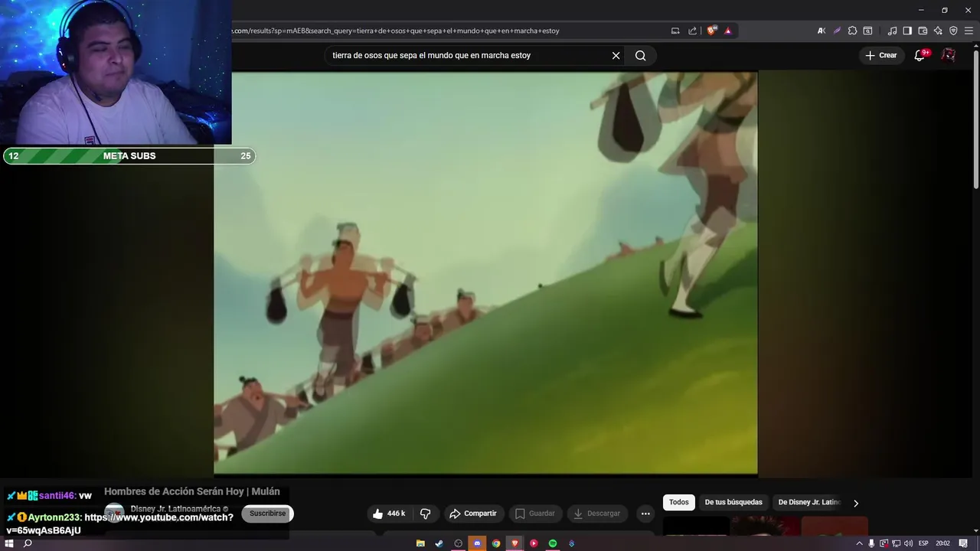The width and height of the screenshot is (980, 551).
Task: Click the YouTube search magnifier button
Action: [641, 55]
